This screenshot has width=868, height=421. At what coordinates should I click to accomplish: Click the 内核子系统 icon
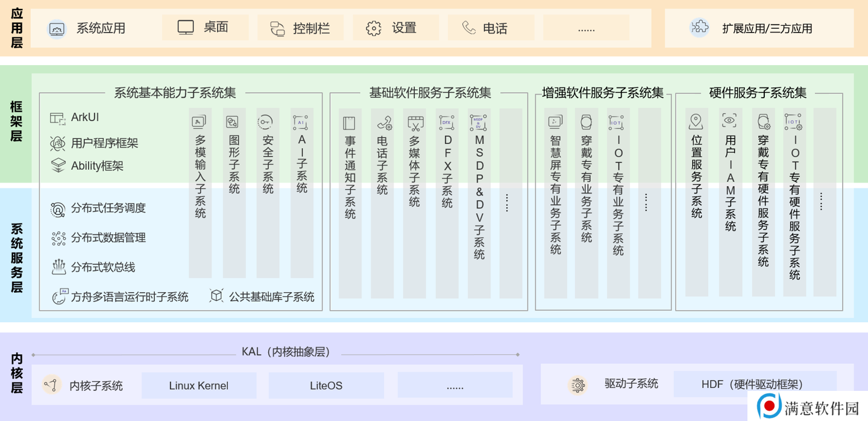tap(52, 384)
